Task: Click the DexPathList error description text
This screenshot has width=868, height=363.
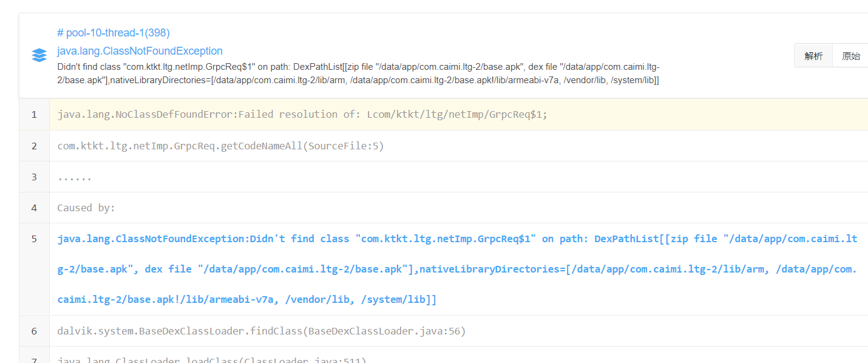Action: (359, 73)
